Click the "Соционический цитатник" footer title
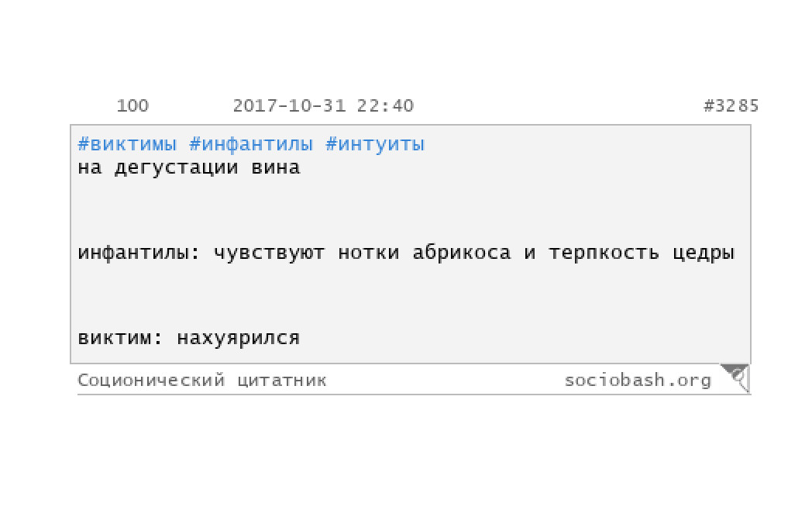 tap(202, 381)
